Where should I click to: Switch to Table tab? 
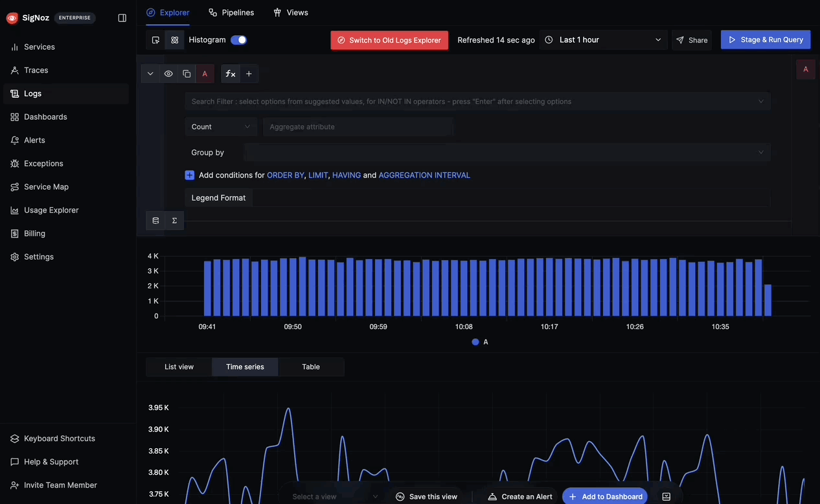(311, 367)
